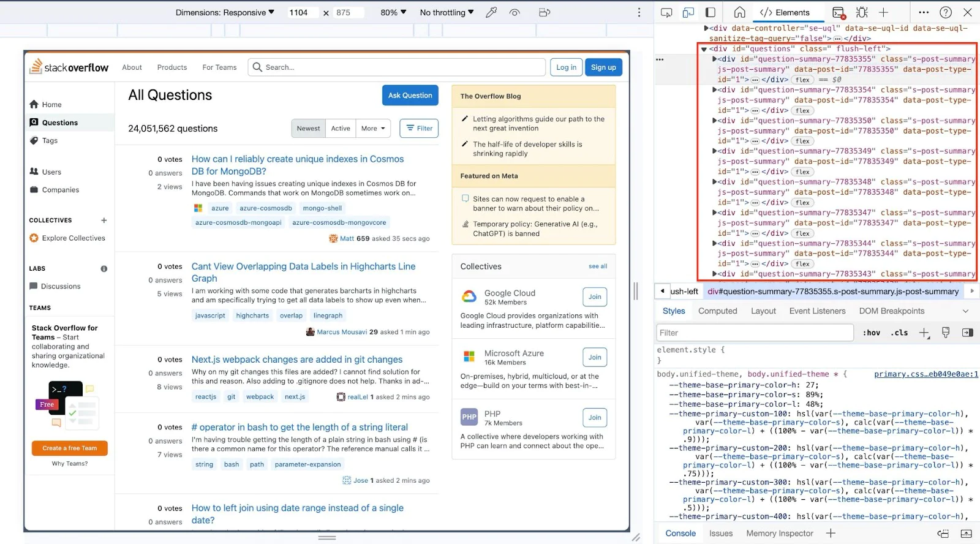Screen dimensions: 980x544
Task: Click the Sign up button
Action: click(x=603, y=67)
